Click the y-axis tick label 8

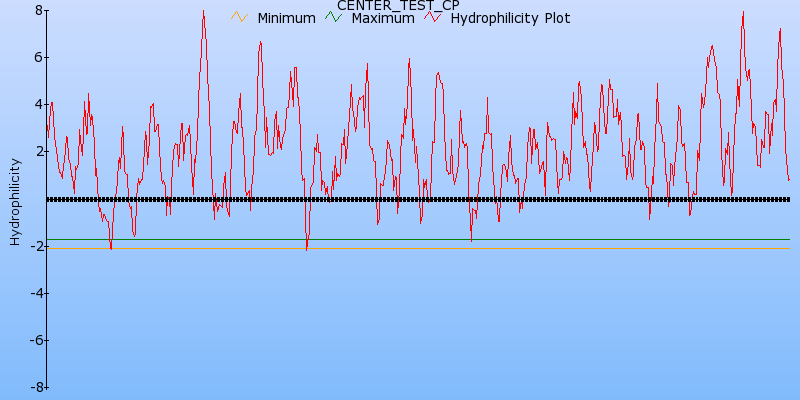38,10
